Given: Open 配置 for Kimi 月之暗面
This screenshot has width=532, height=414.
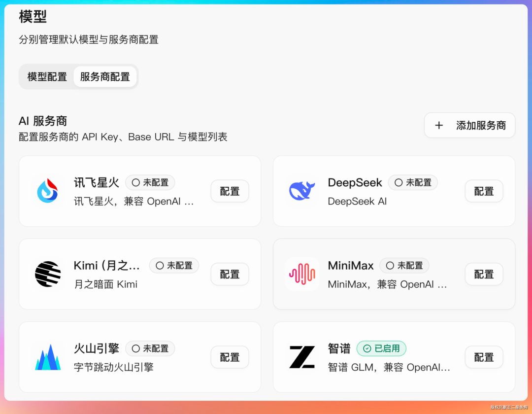Looking at the screenshot, I should [230, 274].
